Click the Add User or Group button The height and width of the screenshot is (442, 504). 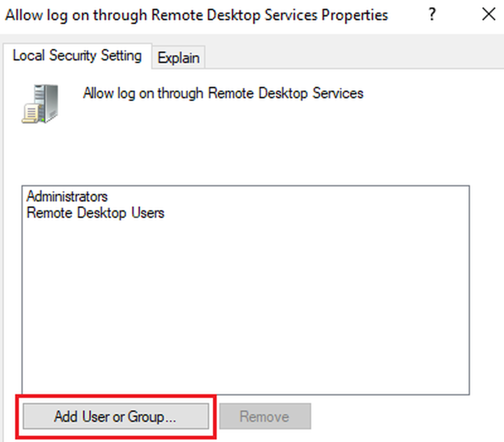(x=116, y=417)
